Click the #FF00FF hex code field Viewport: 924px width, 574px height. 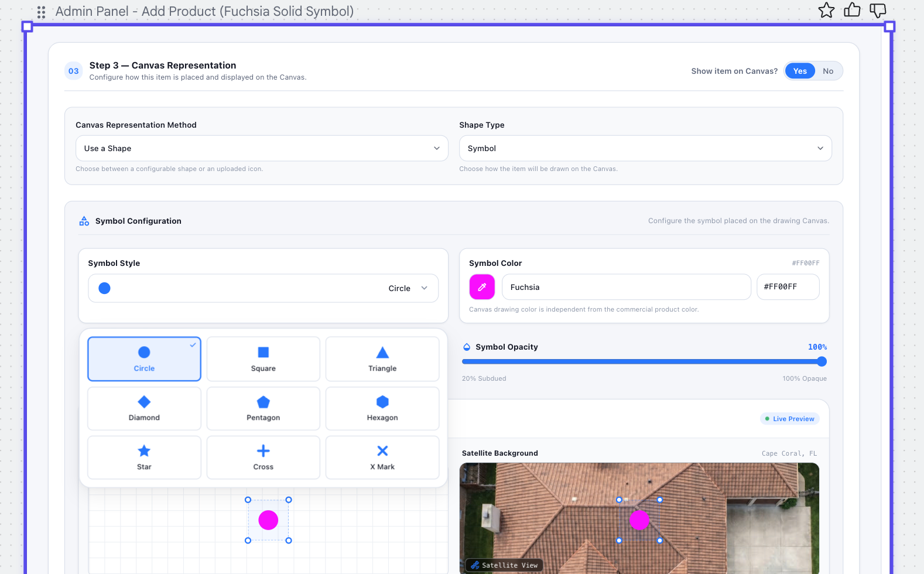(x=788, y=287)
